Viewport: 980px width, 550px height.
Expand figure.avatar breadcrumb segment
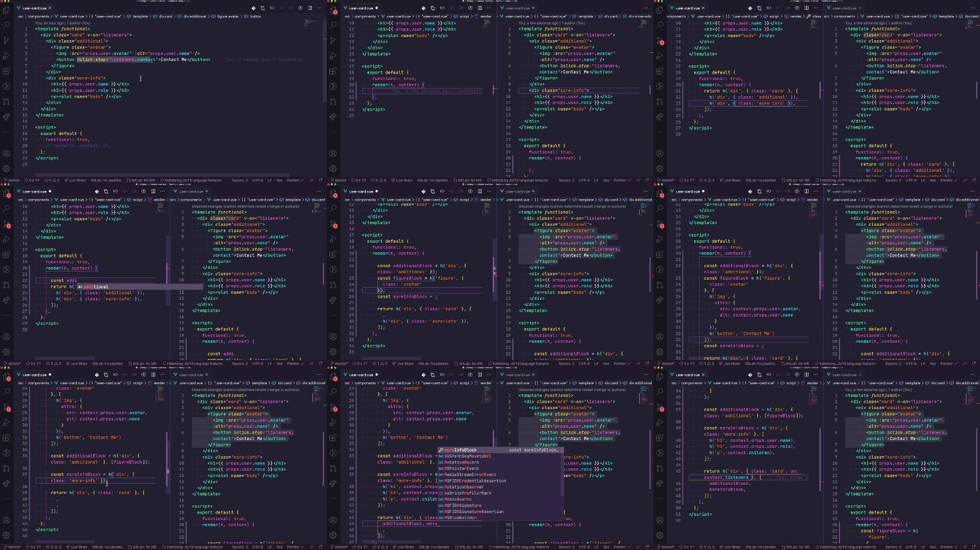tap(228, 16)
